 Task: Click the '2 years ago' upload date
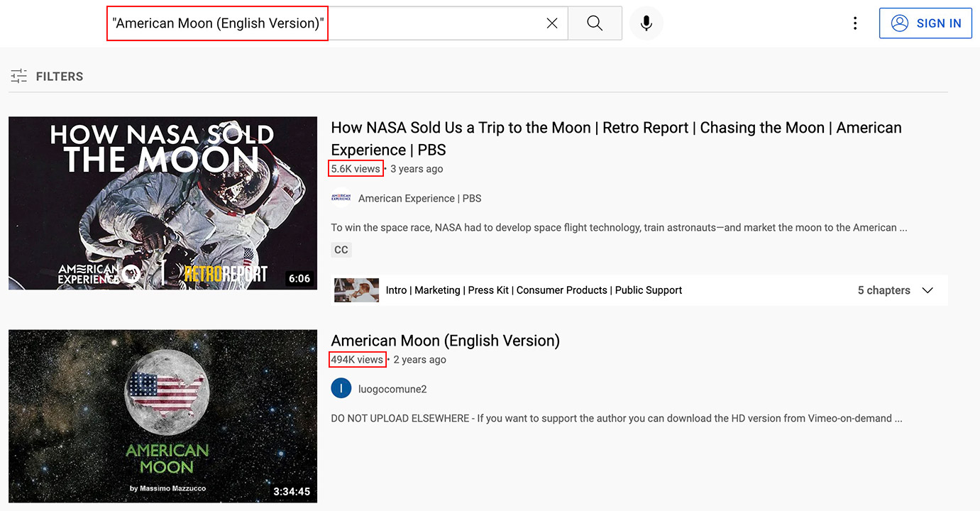click(419, 360)
